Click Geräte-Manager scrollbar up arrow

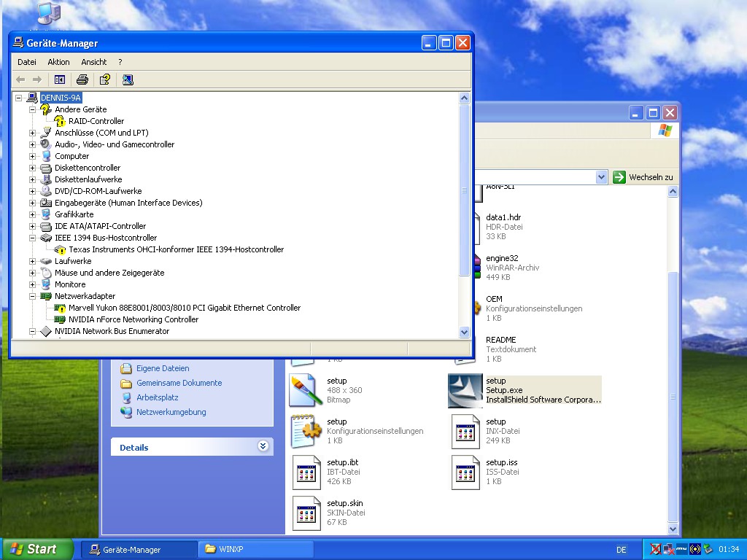[x=464, y=98]
